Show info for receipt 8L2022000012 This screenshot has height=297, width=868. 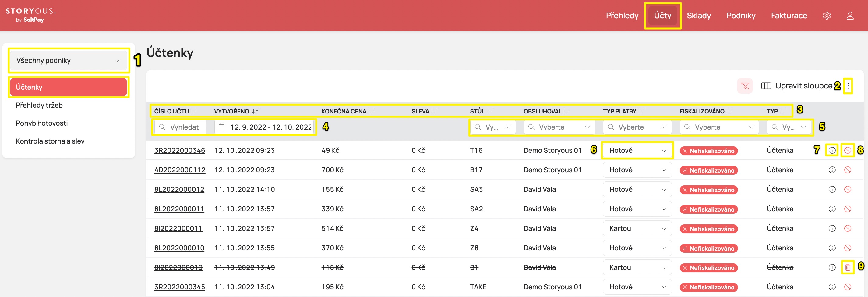point(832,189)
